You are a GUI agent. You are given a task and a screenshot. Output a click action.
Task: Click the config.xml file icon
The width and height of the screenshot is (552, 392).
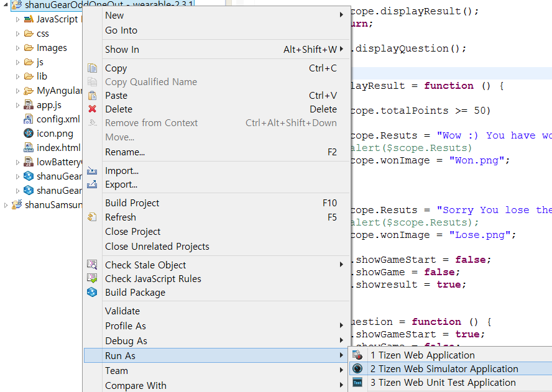(x=29, y=119)
